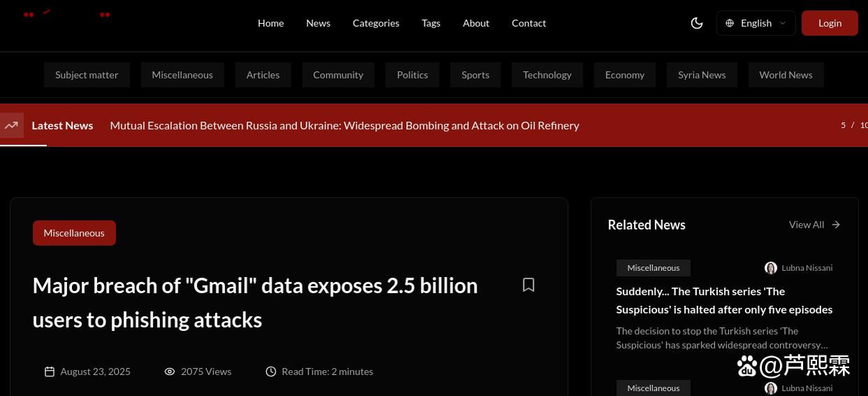This screenshot has height=396, width=868.
Task: Click View All in Related News
Action: coord(806,225)
